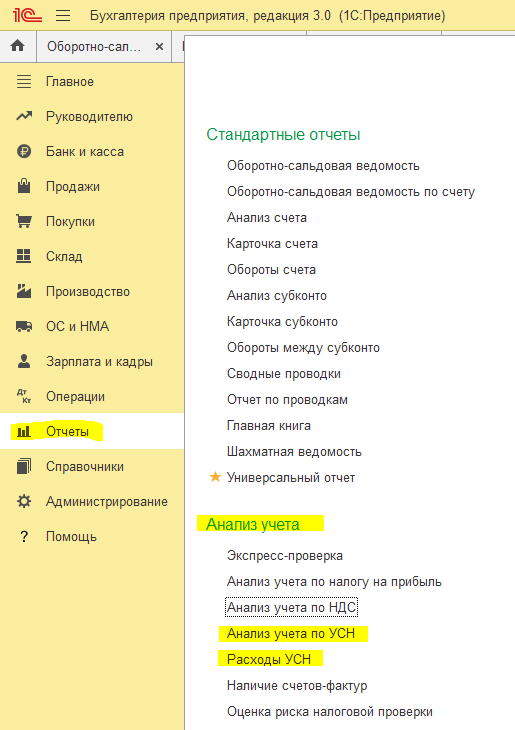Go to the home page icon tab
Viewport: 515px width, 730px height.
pyautogui.click(x=18, y=46)
